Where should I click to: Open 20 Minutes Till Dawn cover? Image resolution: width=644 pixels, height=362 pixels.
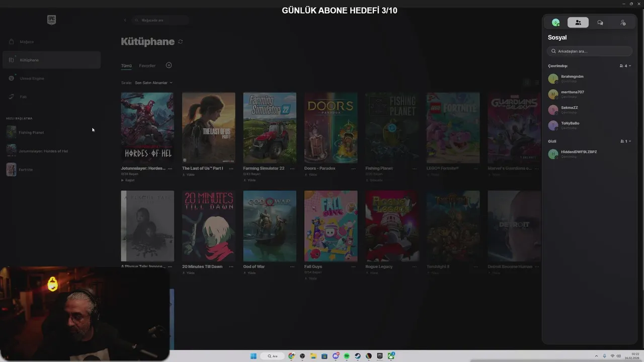[208, 226]
